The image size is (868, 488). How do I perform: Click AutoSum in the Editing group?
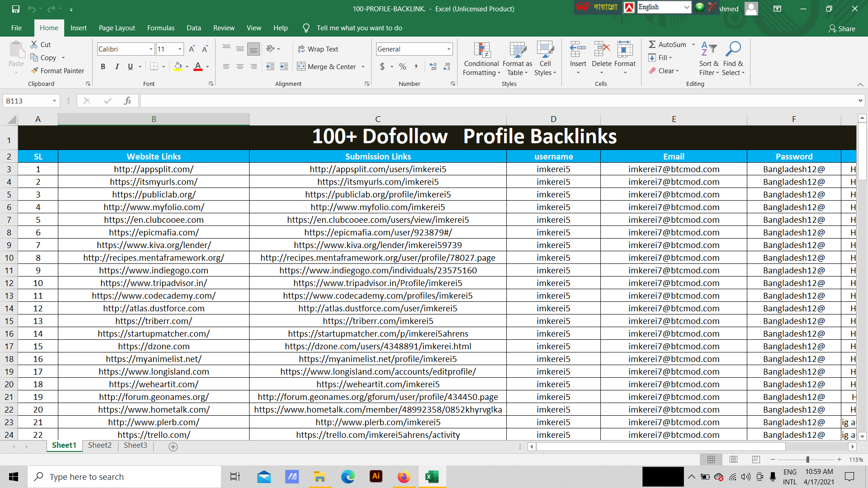[x=670, y=44]
